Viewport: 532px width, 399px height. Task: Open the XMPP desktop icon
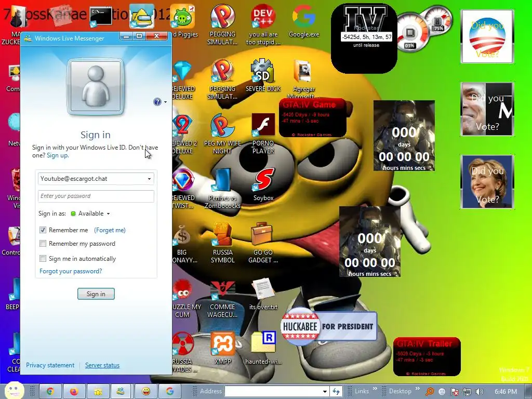click(x=222, y=348)
